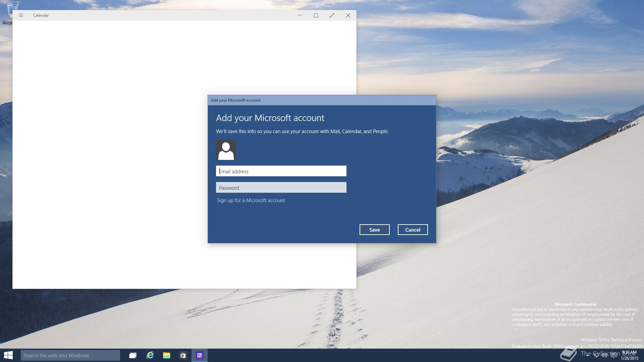
Task: Click the Password field
Action: click(x=281, y=187)
